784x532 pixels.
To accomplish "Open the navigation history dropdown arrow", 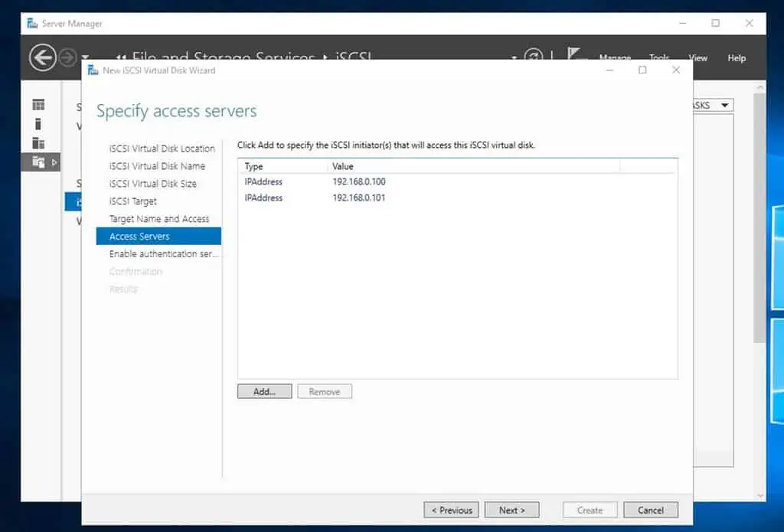I will (x=85, y=57).
